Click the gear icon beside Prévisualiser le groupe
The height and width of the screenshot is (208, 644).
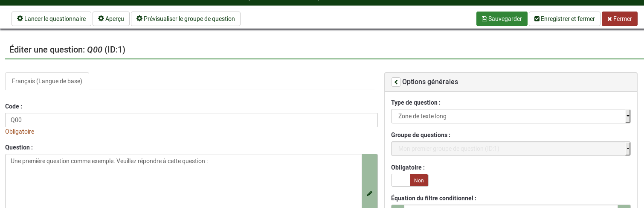point(139,19)
